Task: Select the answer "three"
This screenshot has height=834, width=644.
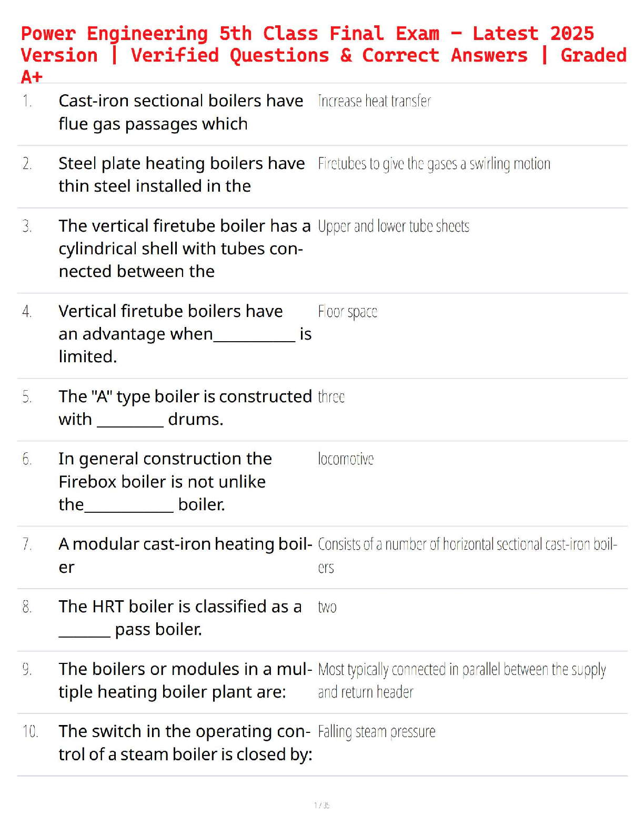Action: pyautogui.click(x=331, y=397)
